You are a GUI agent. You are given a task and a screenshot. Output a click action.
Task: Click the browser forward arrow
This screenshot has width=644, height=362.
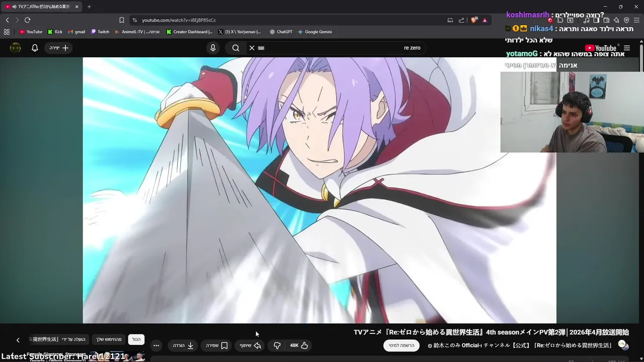[17, 20]
